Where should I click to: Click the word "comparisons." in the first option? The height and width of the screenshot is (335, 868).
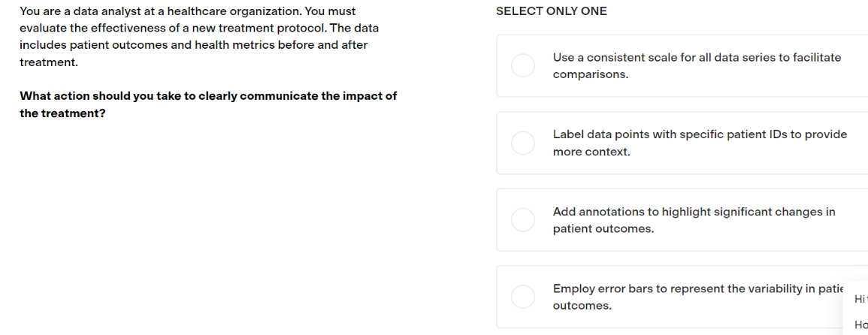click(591, 74)
